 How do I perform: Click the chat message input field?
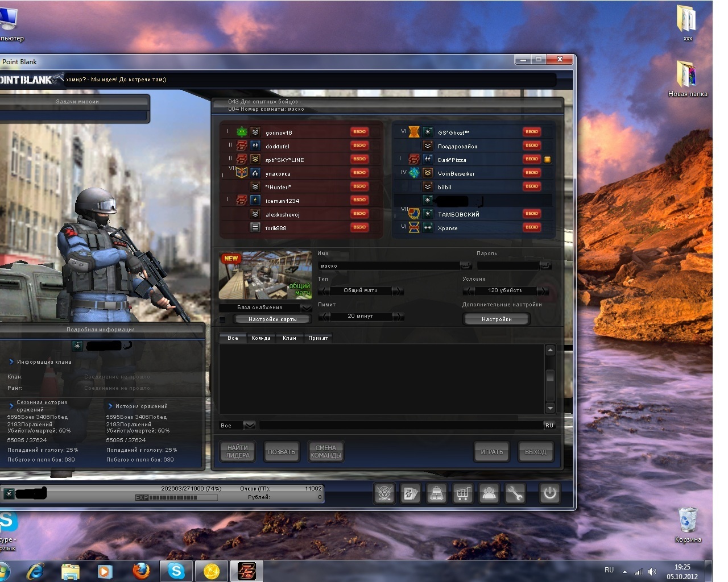point(401,425)
